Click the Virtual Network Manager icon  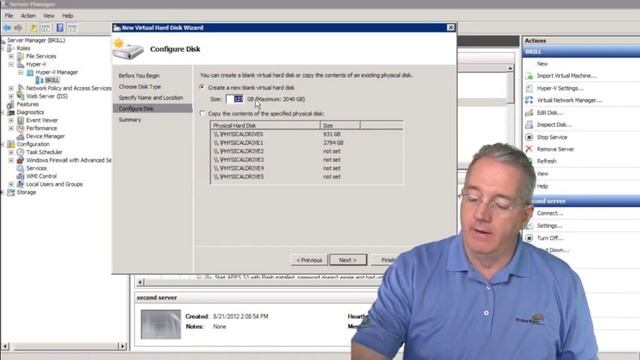529,100
